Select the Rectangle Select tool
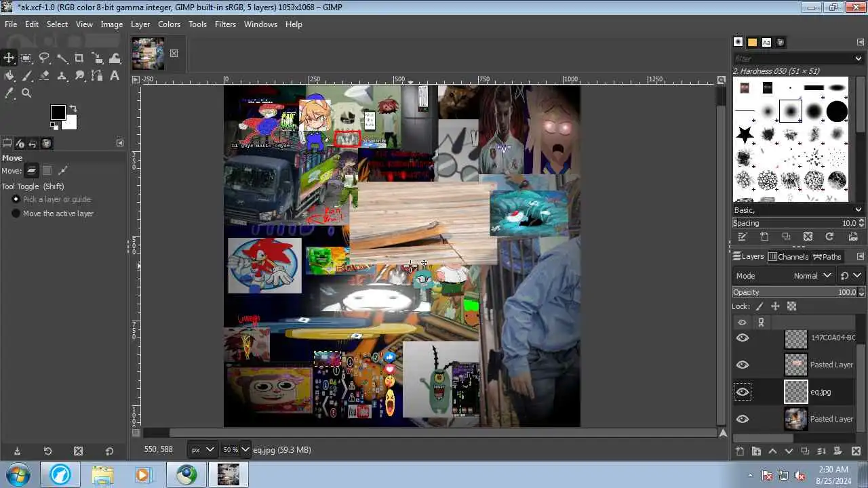This screenshot has width=868, height=488. coord(26,58)
